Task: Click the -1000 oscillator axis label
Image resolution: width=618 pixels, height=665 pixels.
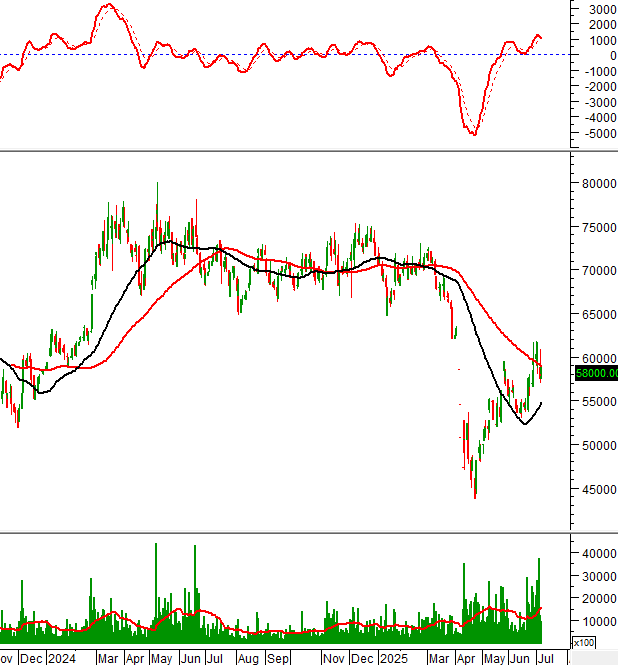Action: (x=601, y=71)
